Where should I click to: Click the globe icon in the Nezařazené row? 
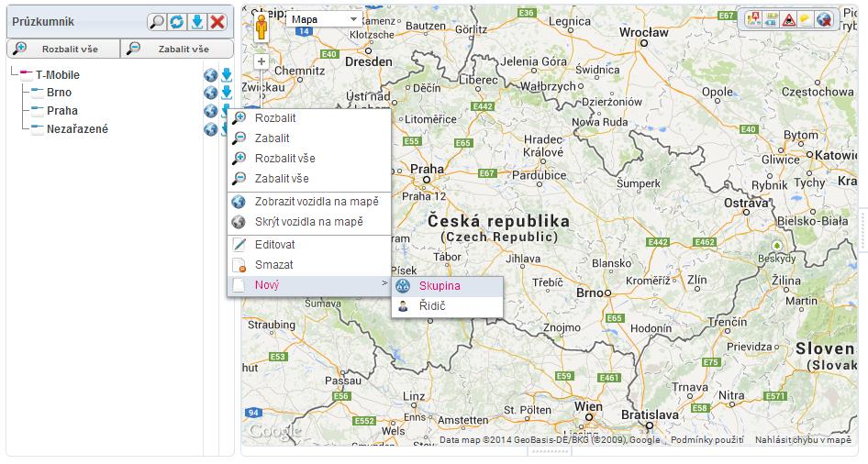click(210, 129)
